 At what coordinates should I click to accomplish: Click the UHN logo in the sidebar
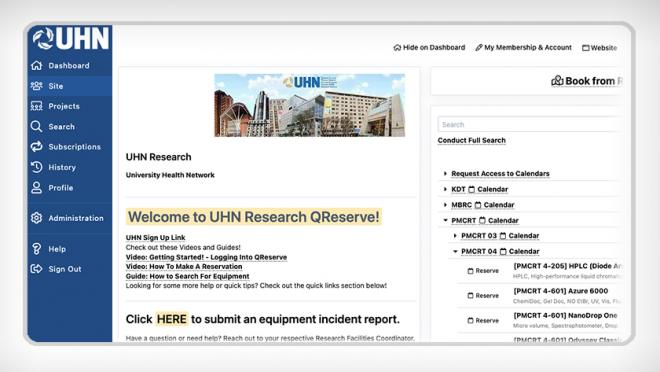tap(71, 39)
